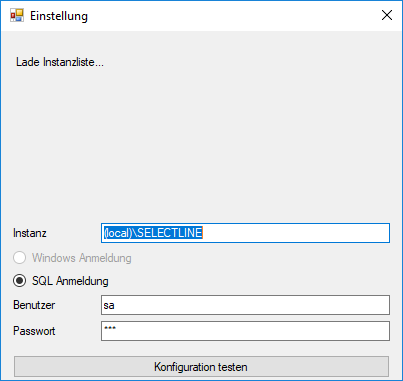The width and height of the screenshot is (403, 381).
Task: Click the highlighted (local)\SELECTLINE text
Action: 153,233
